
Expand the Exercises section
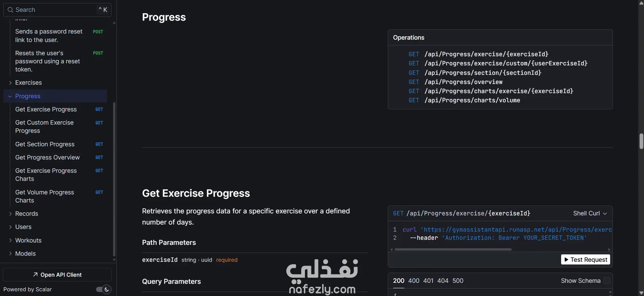click(x=10, y=83)
